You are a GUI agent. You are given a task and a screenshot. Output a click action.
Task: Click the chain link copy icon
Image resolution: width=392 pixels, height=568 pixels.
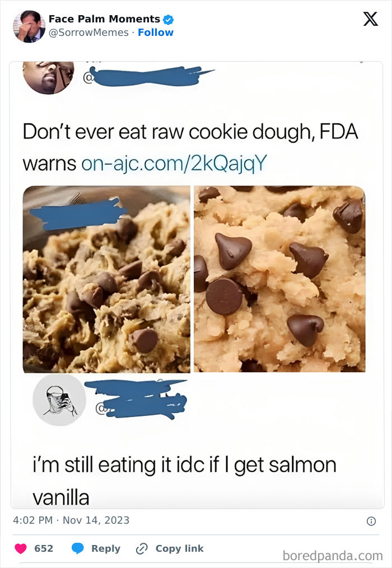[x=141, y=549]
